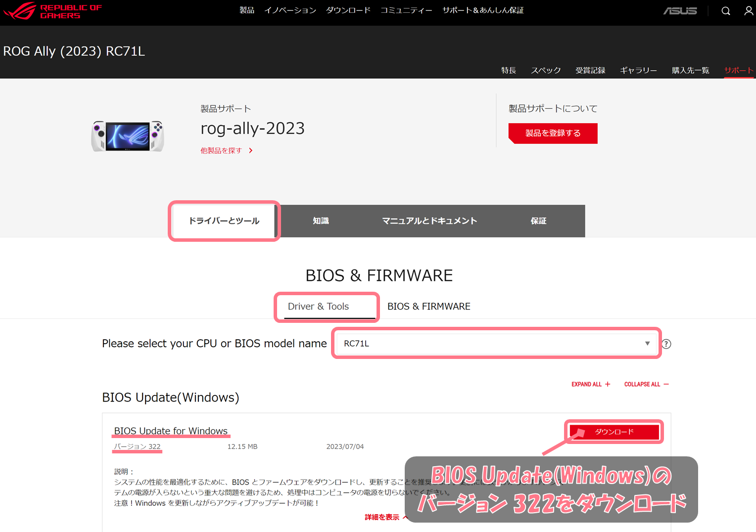Click the 製品を登録する button

coord(553,133)
